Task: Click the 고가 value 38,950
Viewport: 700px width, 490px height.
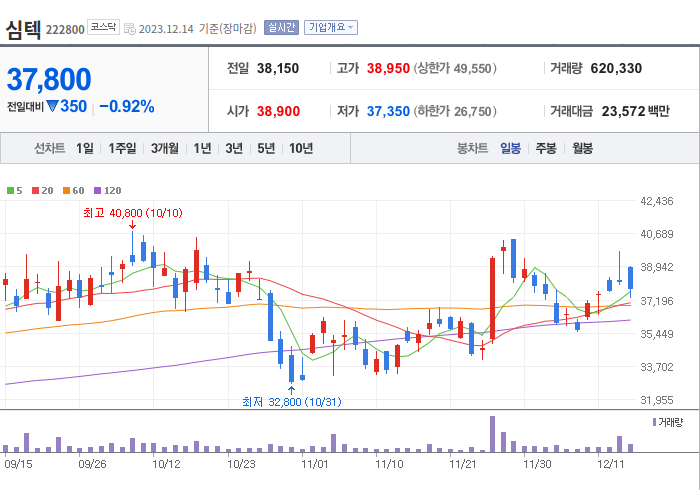Action: pos(388,68)
